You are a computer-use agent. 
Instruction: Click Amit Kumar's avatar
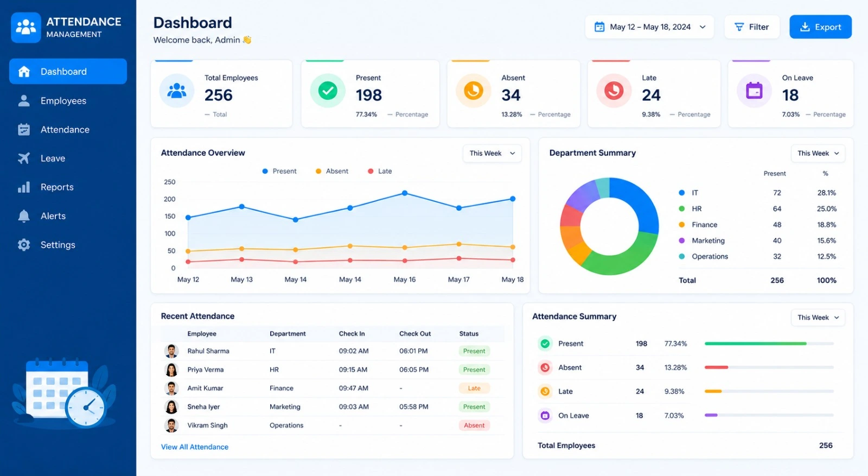171,388
